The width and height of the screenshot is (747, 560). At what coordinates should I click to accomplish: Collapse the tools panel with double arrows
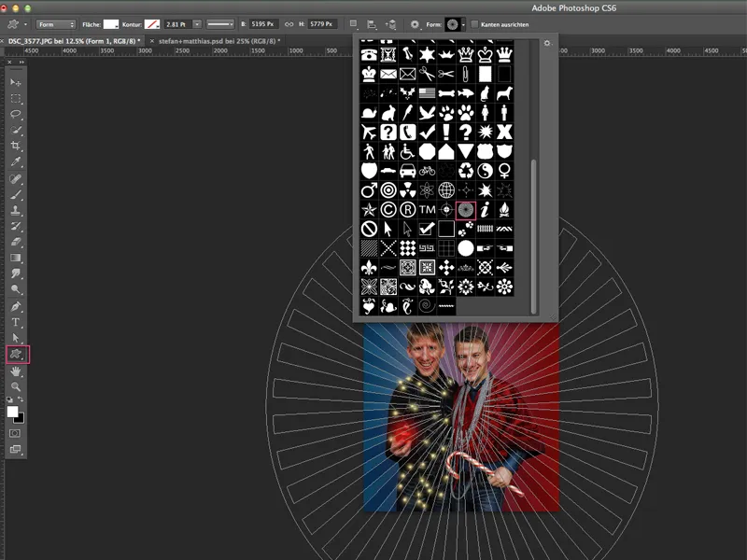coord(21,62)
